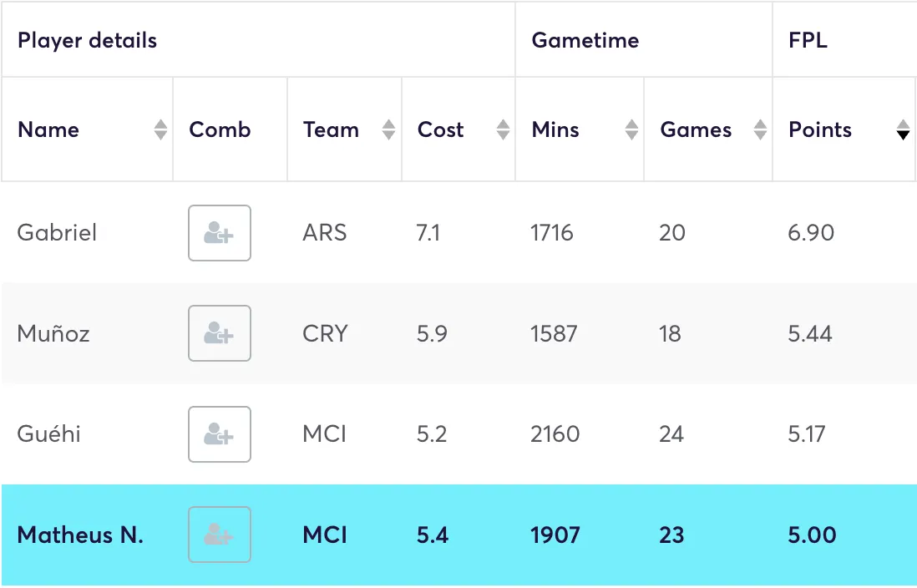917x588 pixels.
Task: Click the sort arrows next to Team
Action: point(388,129)
